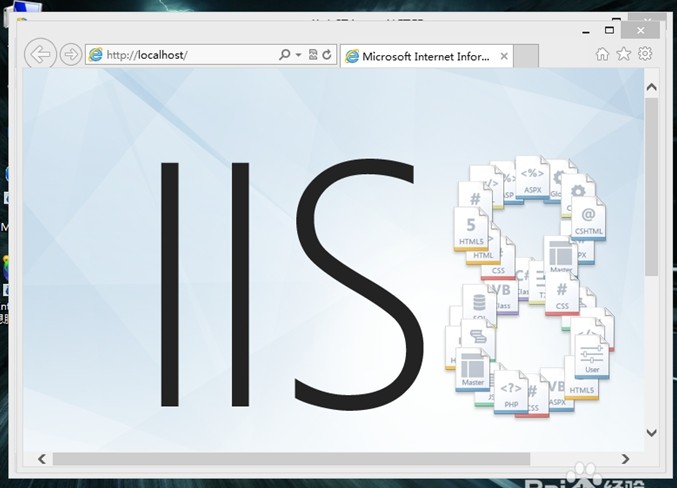Go back with the browser back arrow

pyautogui.click(x=40, y=54)
